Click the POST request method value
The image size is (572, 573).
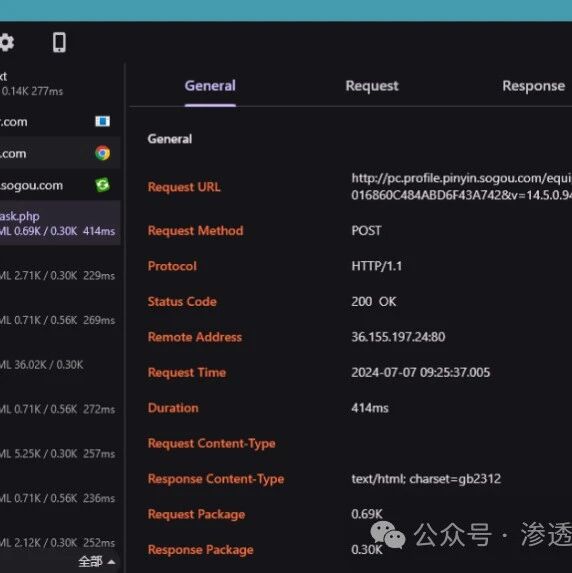[366, 231]
